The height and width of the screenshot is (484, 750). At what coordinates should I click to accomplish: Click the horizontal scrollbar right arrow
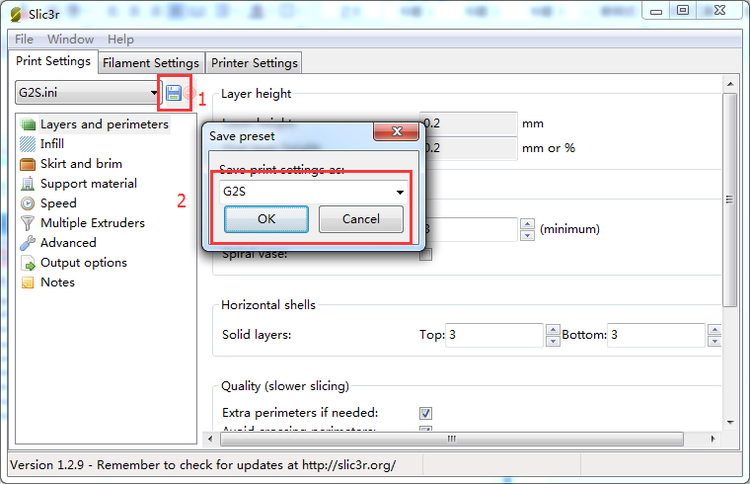click(x=713, y=439)
